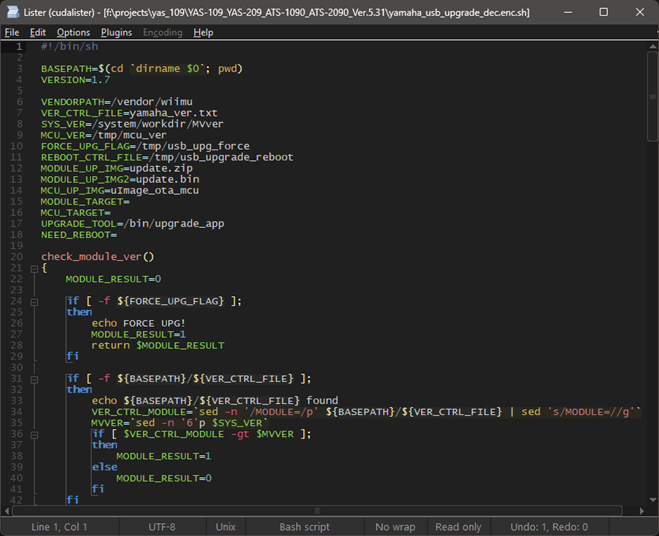Open the File menu
The width and height of the screenshot is (659, 536).
coord(12,32)
